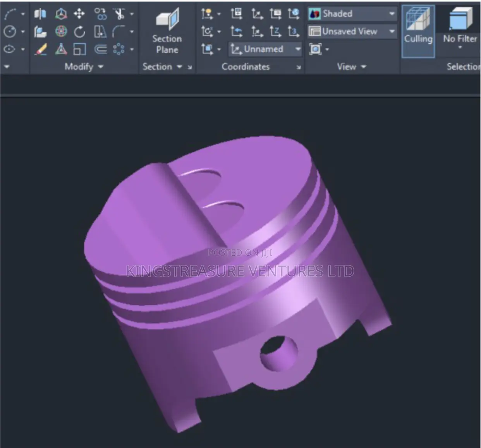Expand the Modify panel title
481x448 pixels.
pos(84,67)
